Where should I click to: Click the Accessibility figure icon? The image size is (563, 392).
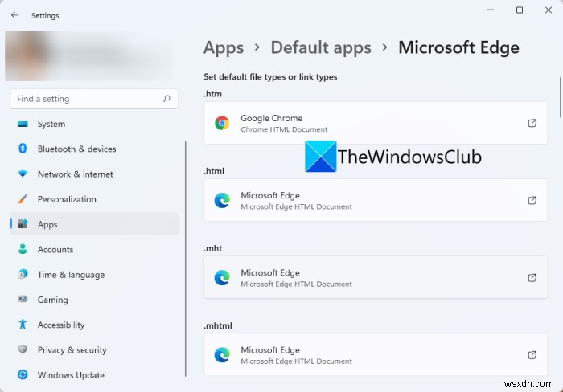(x=23, y=325)
